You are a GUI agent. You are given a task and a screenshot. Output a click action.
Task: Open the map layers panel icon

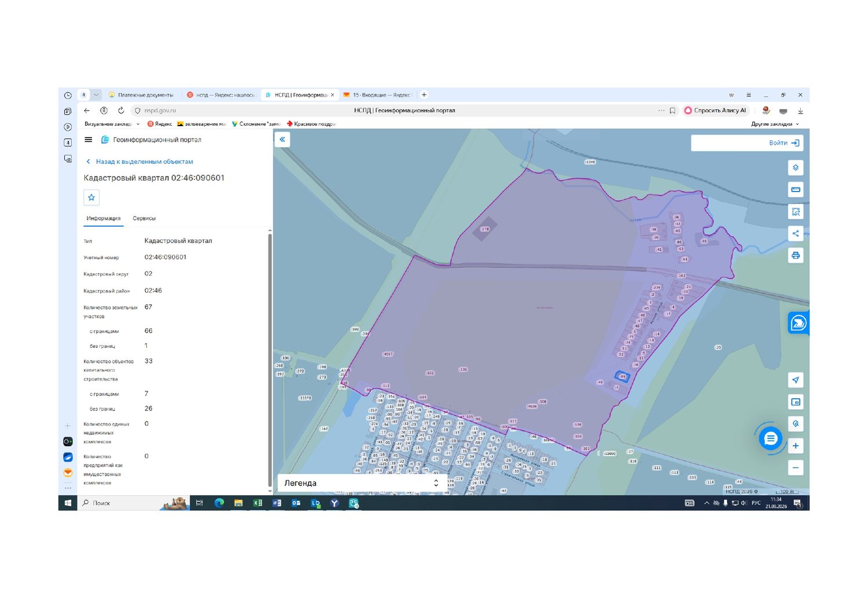(x=796, y=168)
